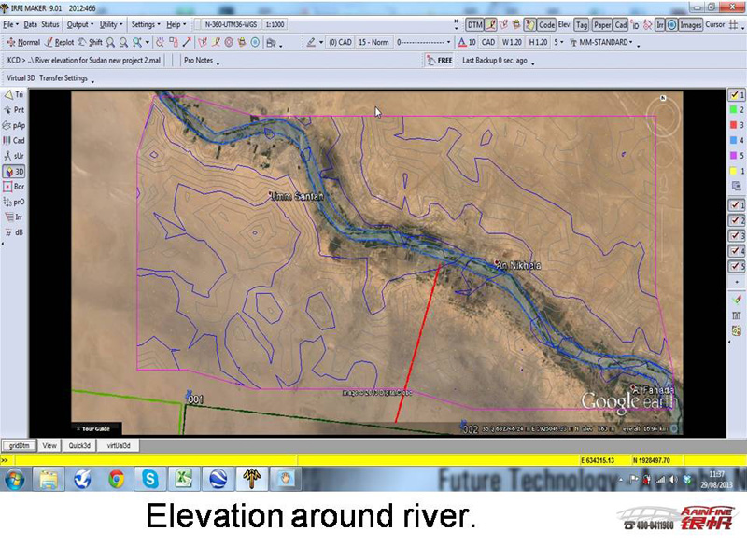Image resolution: width=747 pixels, height=560 pixels.
Task: Open the Settings menu
Action: click(x=145, y=24)
